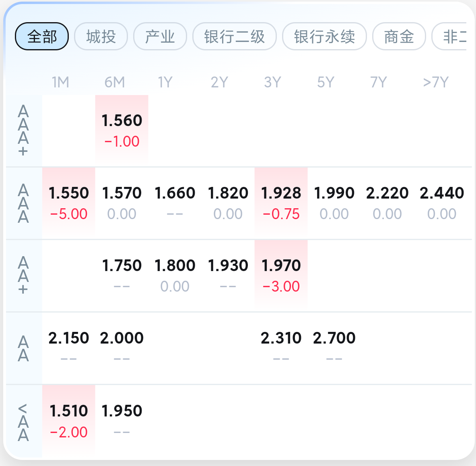Click the AAA 1M cell 1.550
Viewport: 476px width, 466px height.
pyautogui.click(x=69, y=203)
